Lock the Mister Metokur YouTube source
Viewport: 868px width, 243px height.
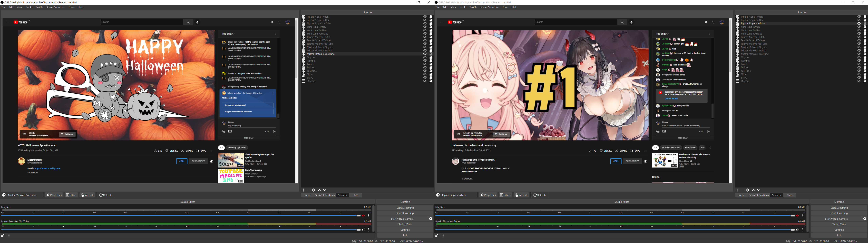(x=431, y=54)
